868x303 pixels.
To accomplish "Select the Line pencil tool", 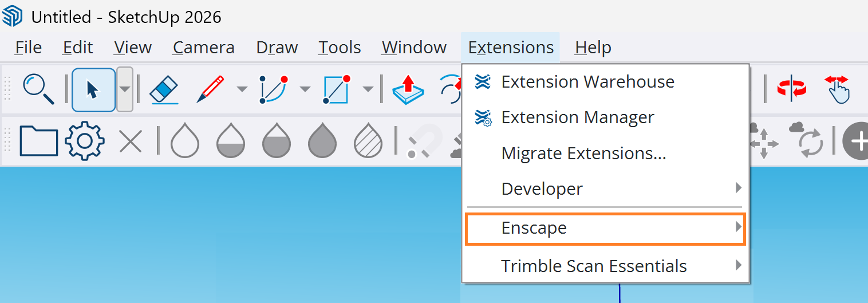I will [x=210, y=89].
